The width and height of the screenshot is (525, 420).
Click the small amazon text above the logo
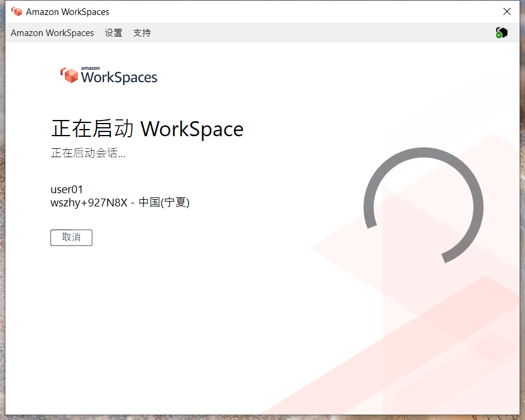90,68
